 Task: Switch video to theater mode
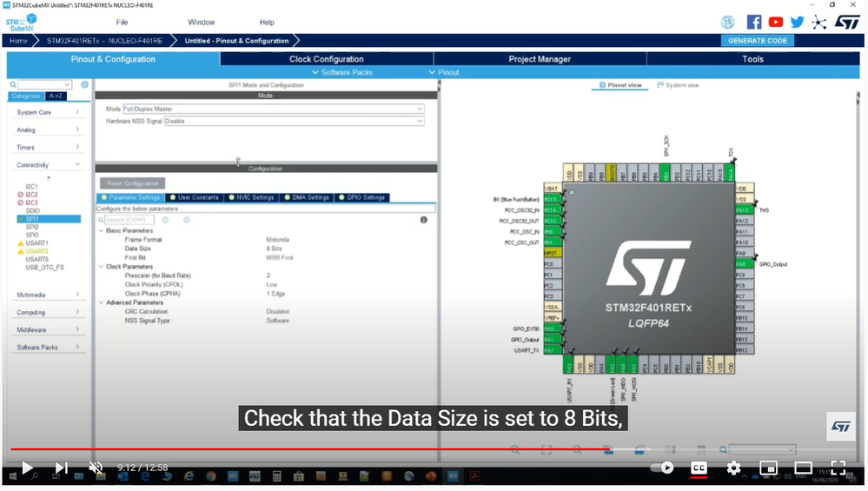(x=803, y=468)
